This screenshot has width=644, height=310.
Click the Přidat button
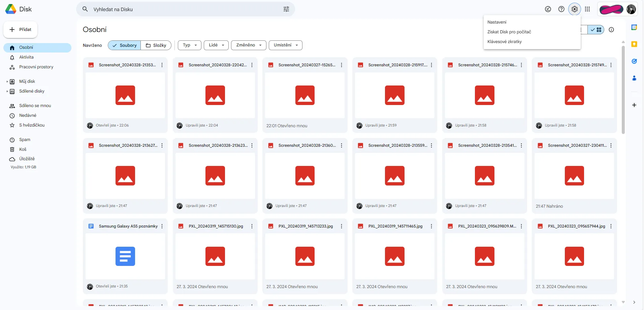(21, 30)
